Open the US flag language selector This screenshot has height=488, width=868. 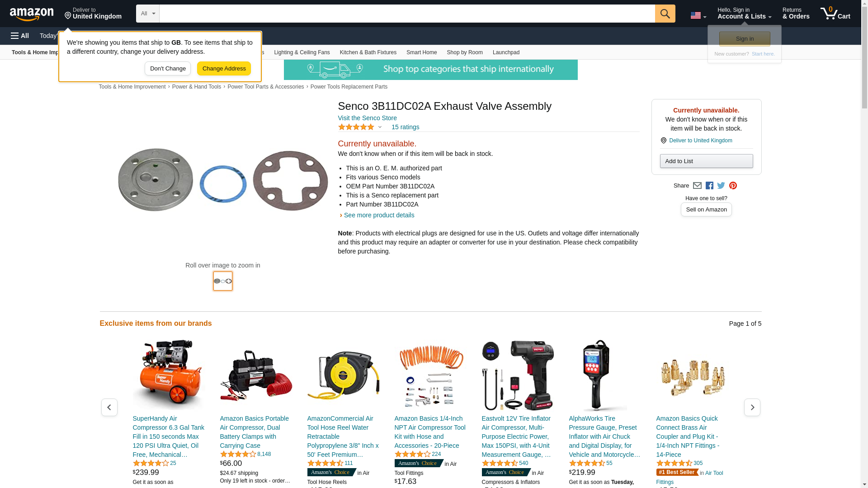[x=698, y=15]
